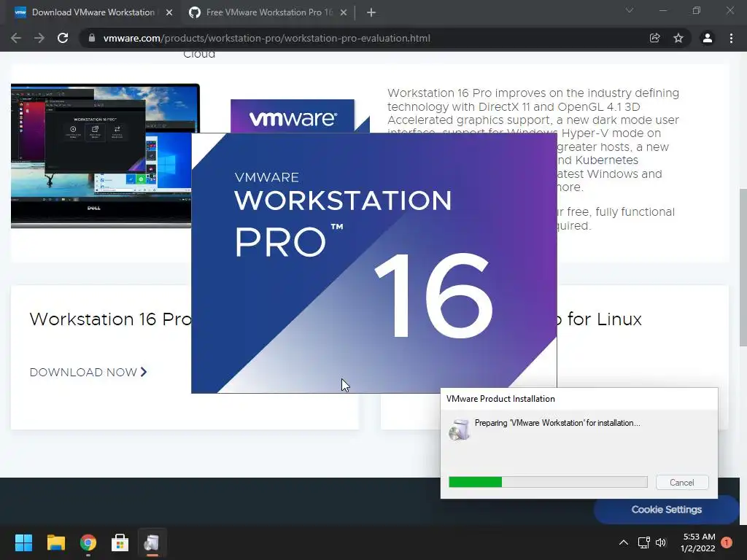Viewport: 747px width, 560px height.
Task: Open File Explorer from the taskbar
Action: tap(55, 542)
